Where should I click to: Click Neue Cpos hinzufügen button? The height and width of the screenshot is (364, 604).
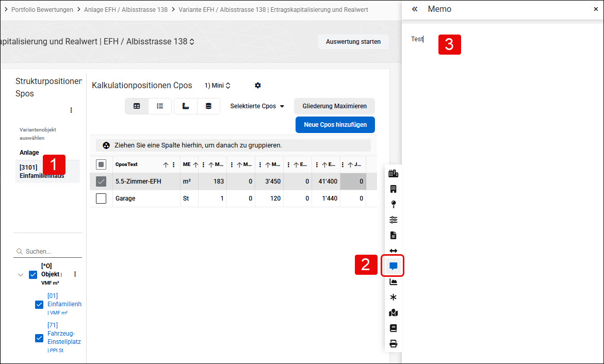coord(335,125)
